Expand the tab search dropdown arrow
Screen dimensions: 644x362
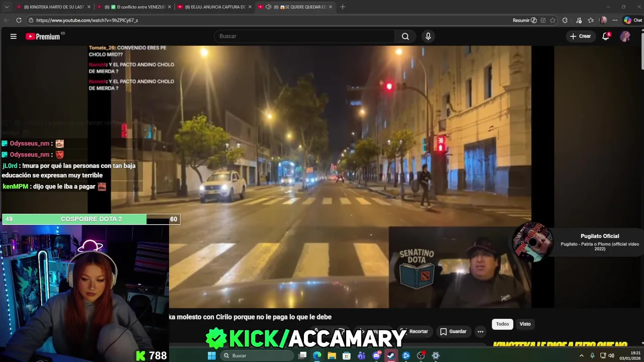coord(7,7)
